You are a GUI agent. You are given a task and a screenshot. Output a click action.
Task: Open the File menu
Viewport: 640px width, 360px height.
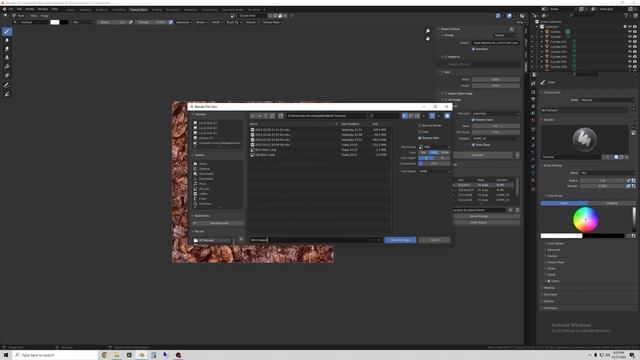click(11, 9)
